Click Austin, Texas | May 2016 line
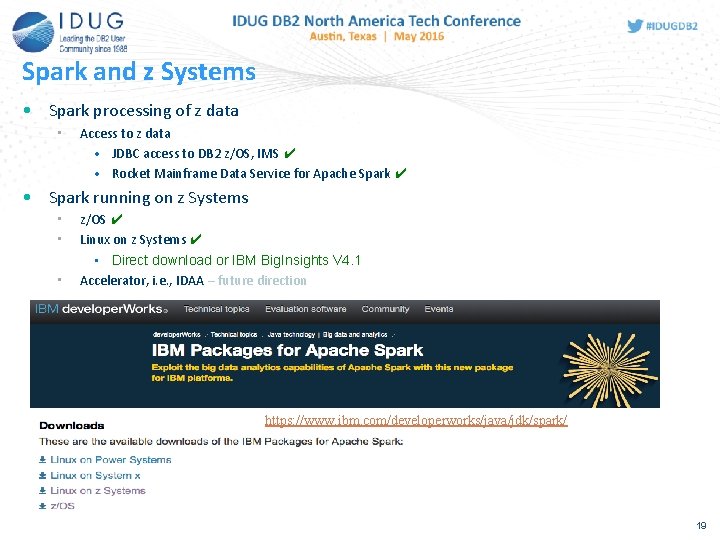 coord(377,36)
